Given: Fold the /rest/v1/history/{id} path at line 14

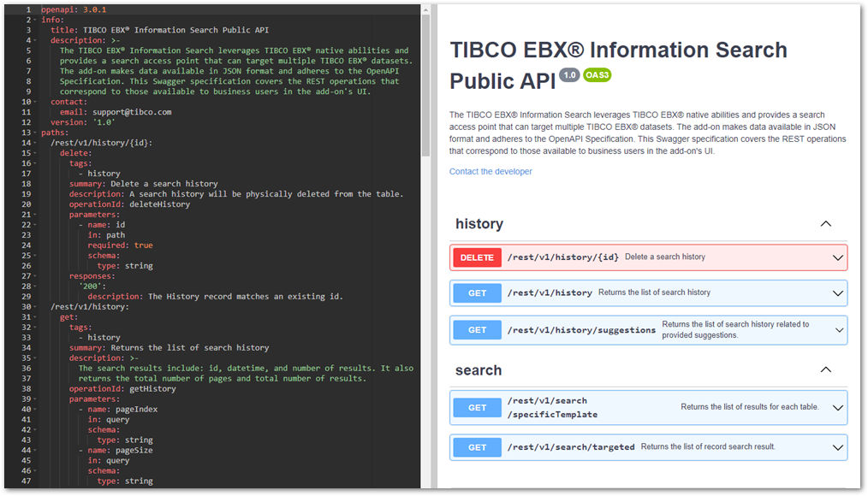Looking at the screenshot, I should coord(35,143).
